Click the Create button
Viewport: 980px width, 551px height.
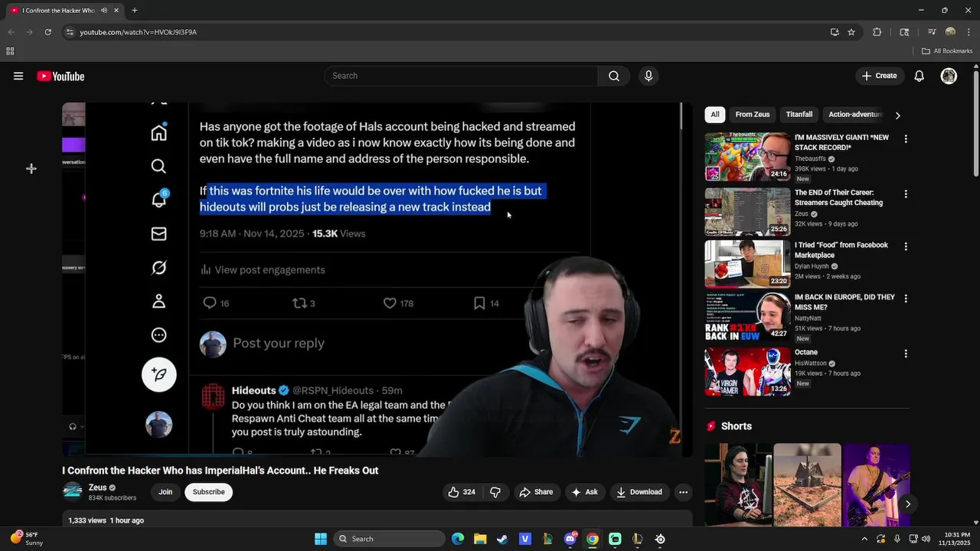(x=879, y=76)
